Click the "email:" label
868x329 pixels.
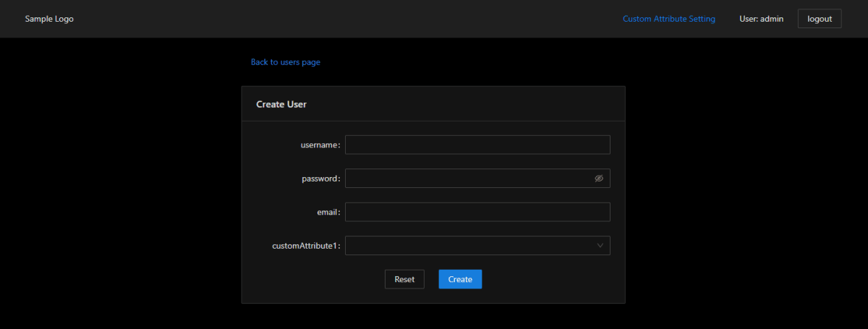[x=328, y=212]
